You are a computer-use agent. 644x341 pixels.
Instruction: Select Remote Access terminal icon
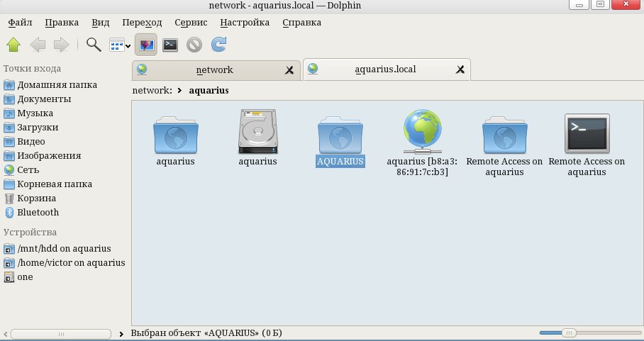[x=587, y=133]
